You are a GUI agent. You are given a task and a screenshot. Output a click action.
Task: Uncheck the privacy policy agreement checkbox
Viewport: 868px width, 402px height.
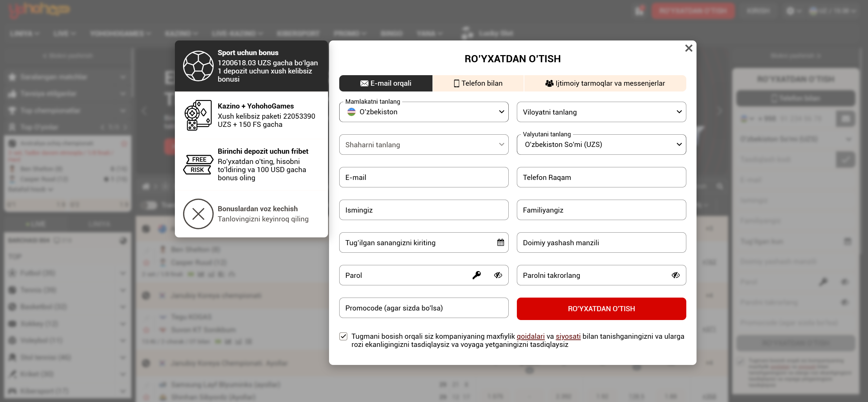tap(343, 336)
